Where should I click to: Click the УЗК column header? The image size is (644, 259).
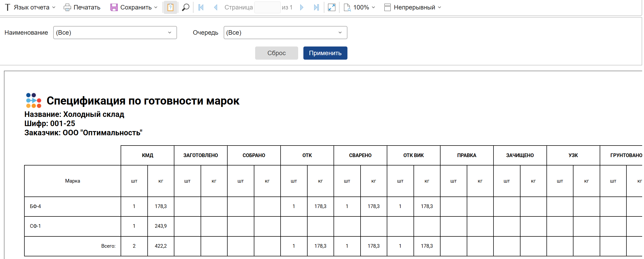pyautogui.click(x=573, y=155)
